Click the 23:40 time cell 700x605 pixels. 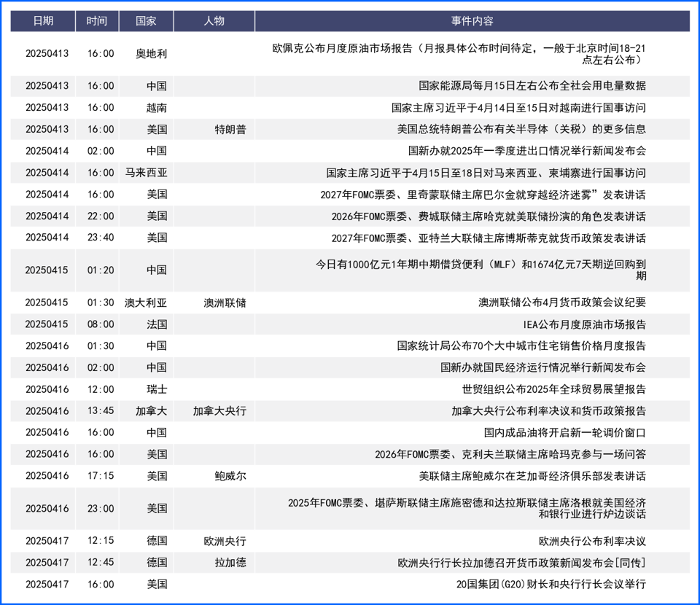(101, 238)
